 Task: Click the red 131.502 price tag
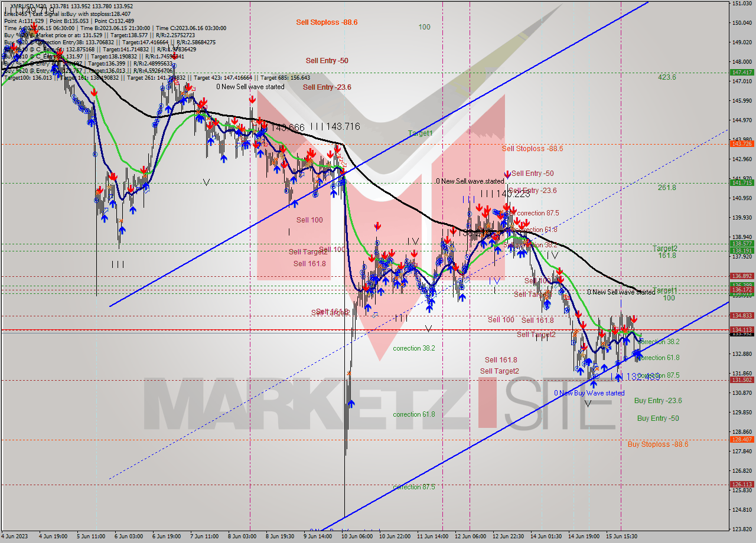click(x=742, y=380)
